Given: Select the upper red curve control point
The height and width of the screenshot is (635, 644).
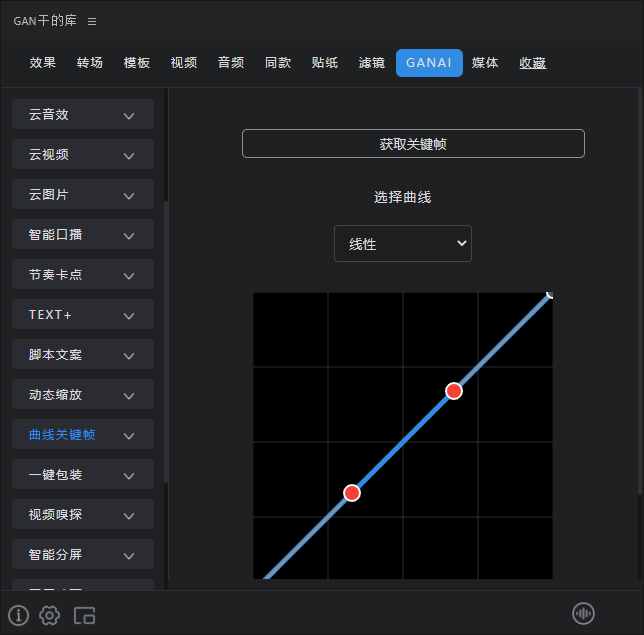Looking at the screenshot, I should click(x=454, y=391).
